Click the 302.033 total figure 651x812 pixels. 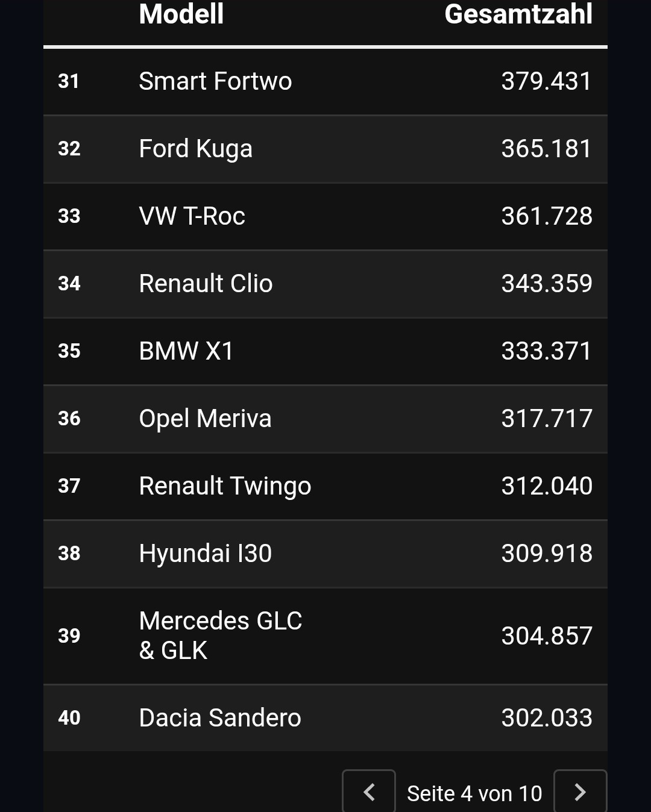click(x=547, y=717)
